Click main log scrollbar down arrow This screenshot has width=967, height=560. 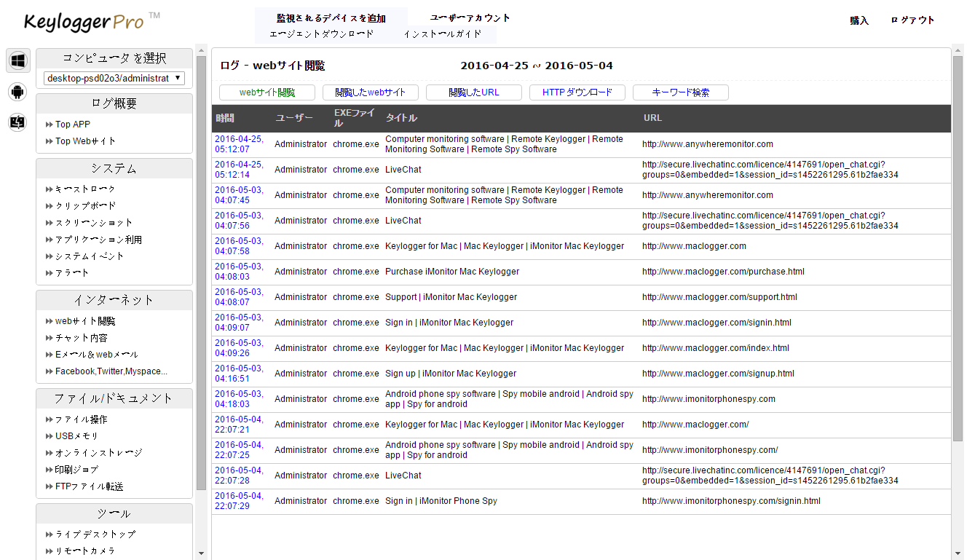pos(958,553)
